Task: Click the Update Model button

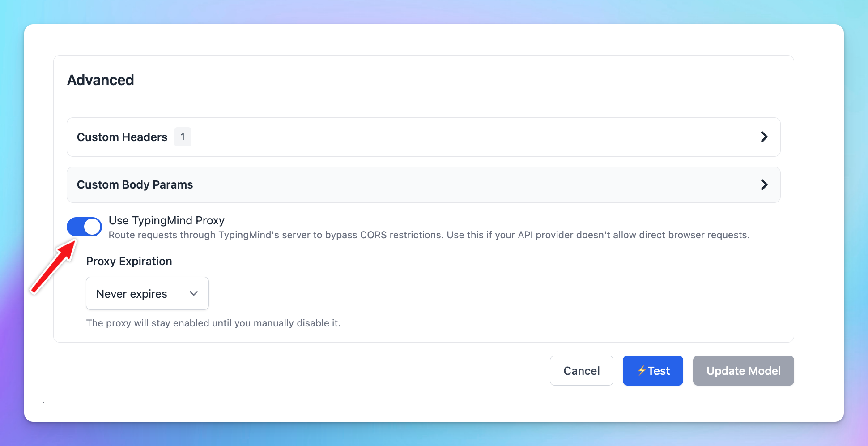Action: click(743, 371)
